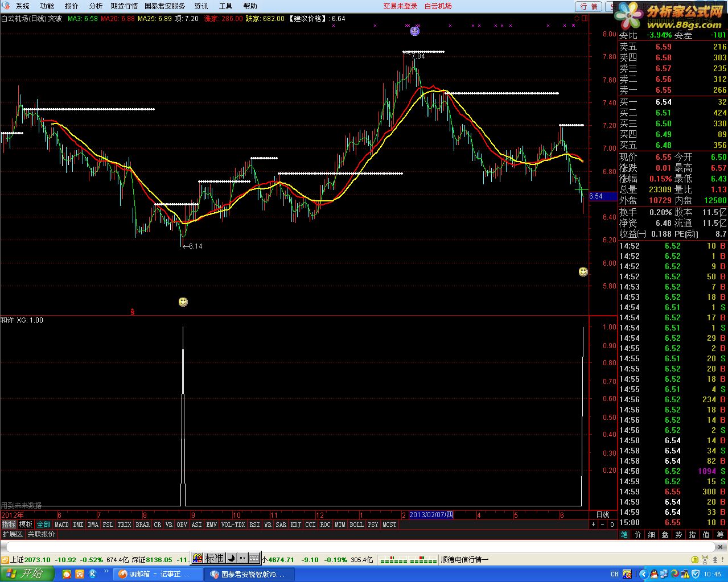Click the yellow smiley face below the 6.14 low
Viewport: 728px width, 582px height.
click(x=183, y=302)
